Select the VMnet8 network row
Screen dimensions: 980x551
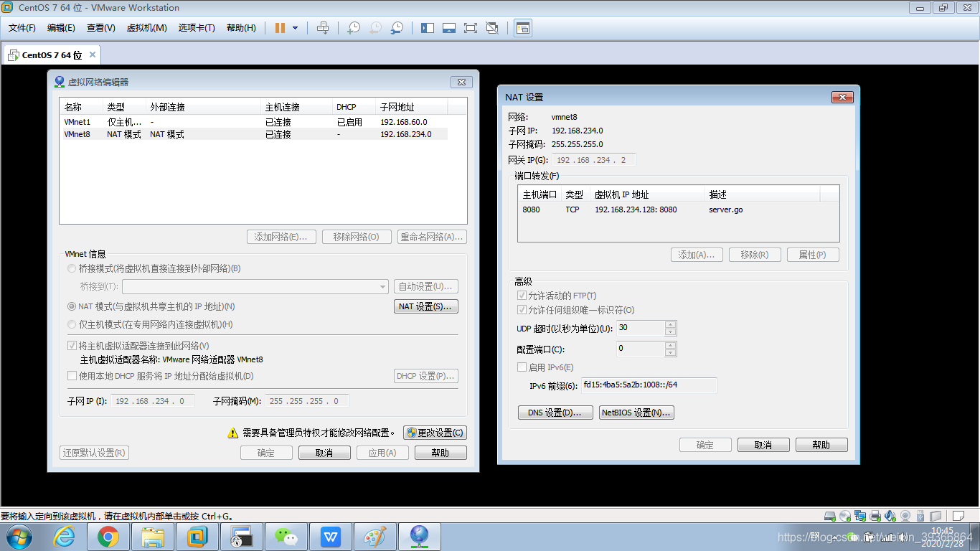[x=254, y=134]
